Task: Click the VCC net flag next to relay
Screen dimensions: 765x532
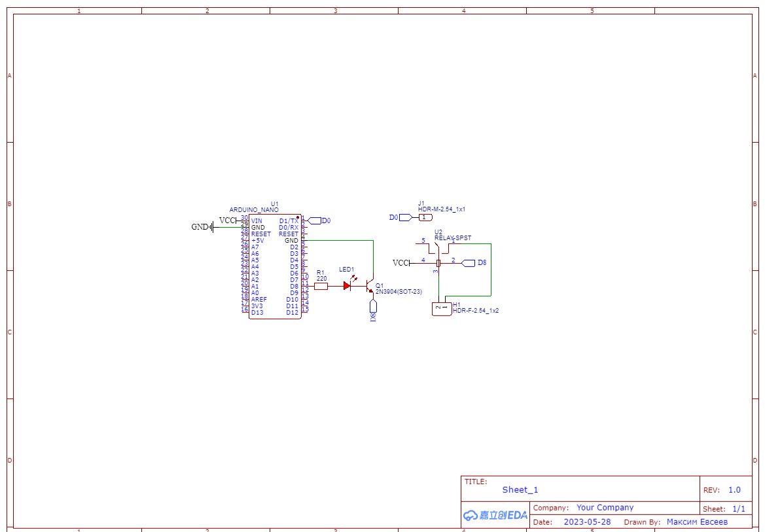Action: [x=402, y=263]
